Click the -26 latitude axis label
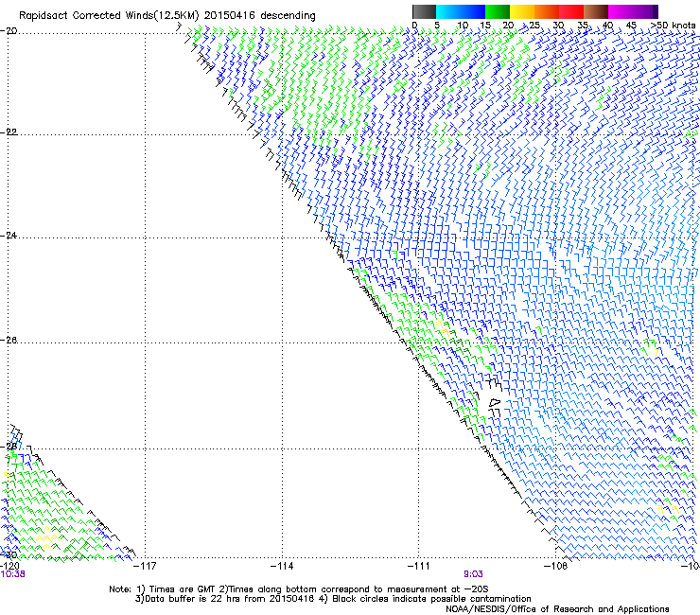700x615 pixels. [x=9, y=341]
